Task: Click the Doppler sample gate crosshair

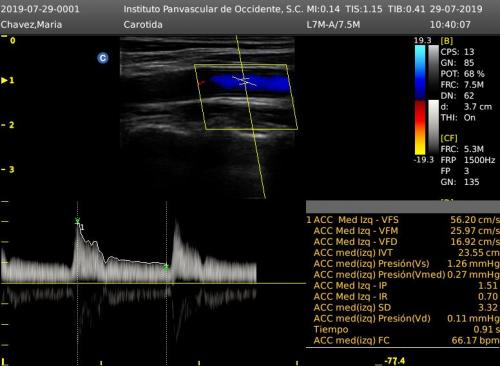Action: (x=245, y=81)
